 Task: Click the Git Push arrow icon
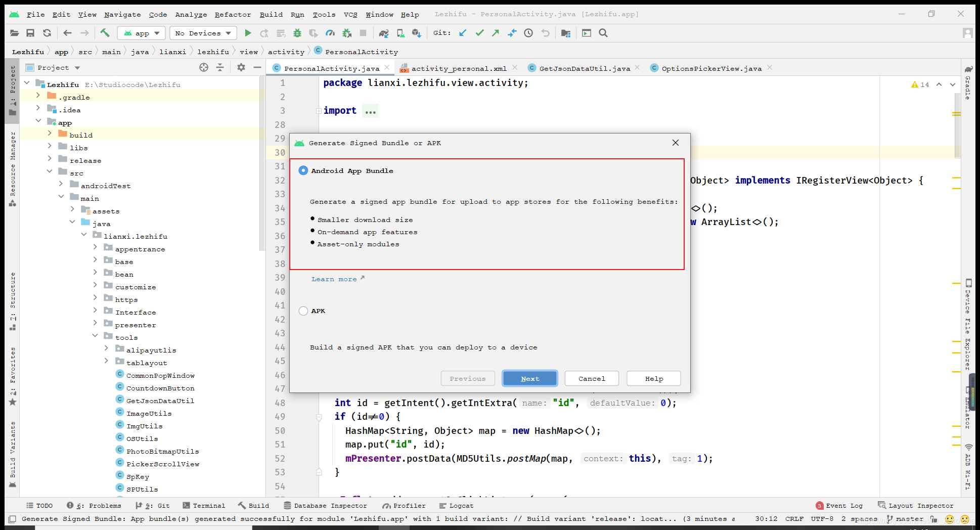coord(496,33)
